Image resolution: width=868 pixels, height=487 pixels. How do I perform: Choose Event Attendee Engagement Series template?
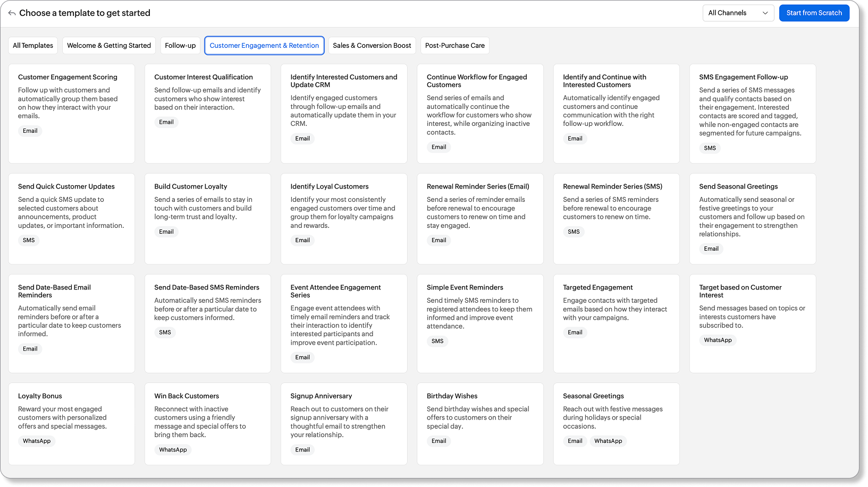(344, 323)
